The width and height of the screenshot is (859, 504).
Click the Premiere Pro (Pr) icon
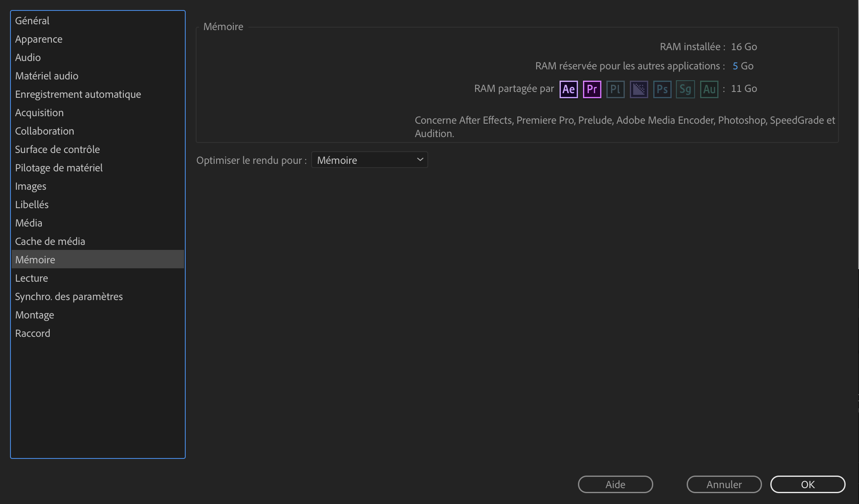point(592,89)
